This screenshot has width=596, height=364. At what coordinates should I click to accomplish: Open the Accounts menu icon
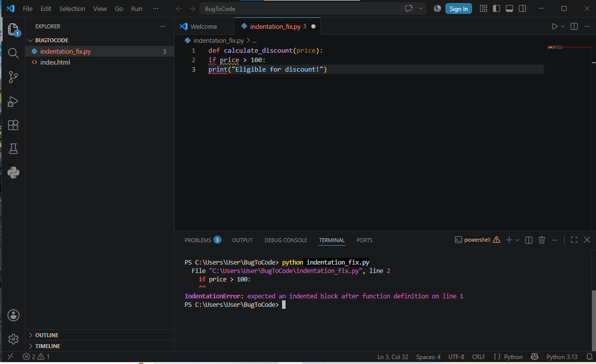13,315
